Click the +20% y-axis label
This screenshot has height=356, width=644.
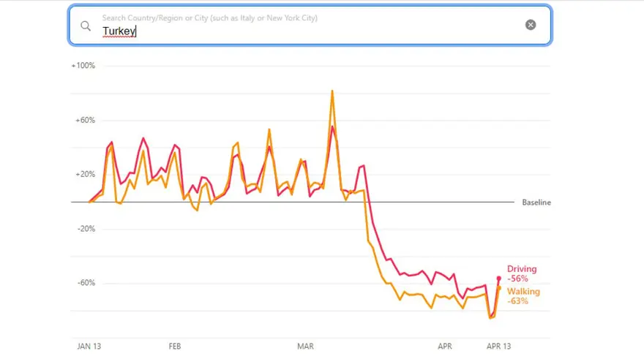84,175
